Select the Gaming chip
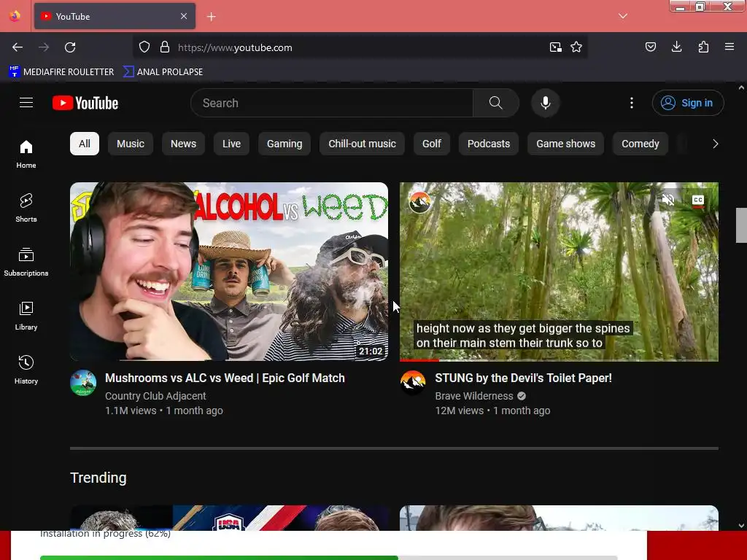Image resolution: width=747 pixels, height=560 pixels. (285, 144)
